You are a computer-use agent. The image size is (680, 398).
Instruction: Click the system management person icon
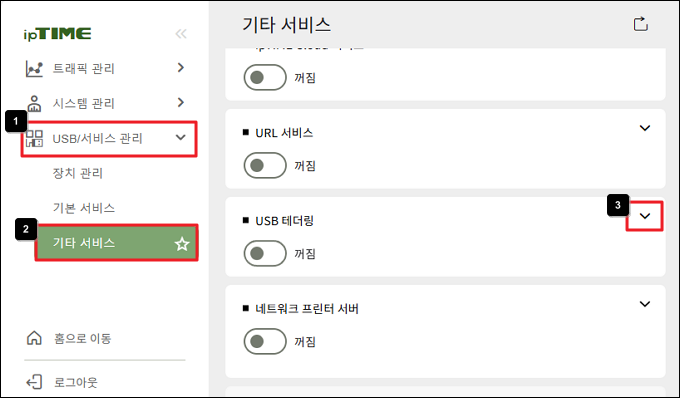tap(34, 104)
